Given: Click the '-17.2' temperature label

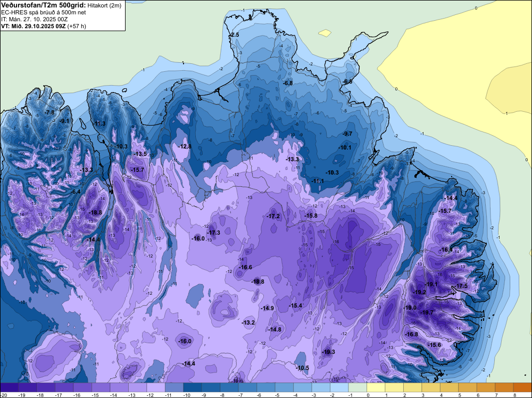Looking at the screenshot, I should 273,216.
